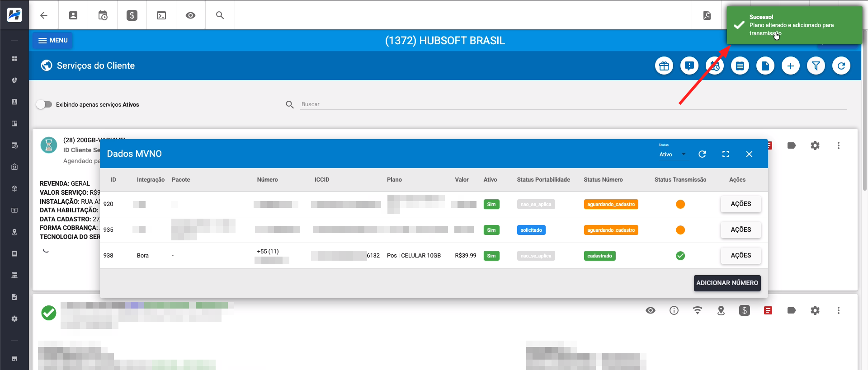Screen dimensions: 868x370
Task: Open more options on second service card
Action: pyautogui.click(x=839, y=310)
